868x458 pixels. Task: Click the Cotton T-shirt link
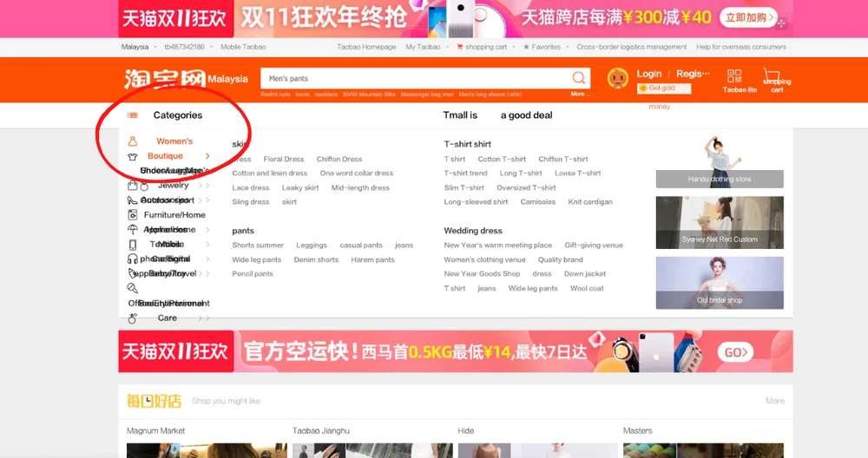(502, 159)
